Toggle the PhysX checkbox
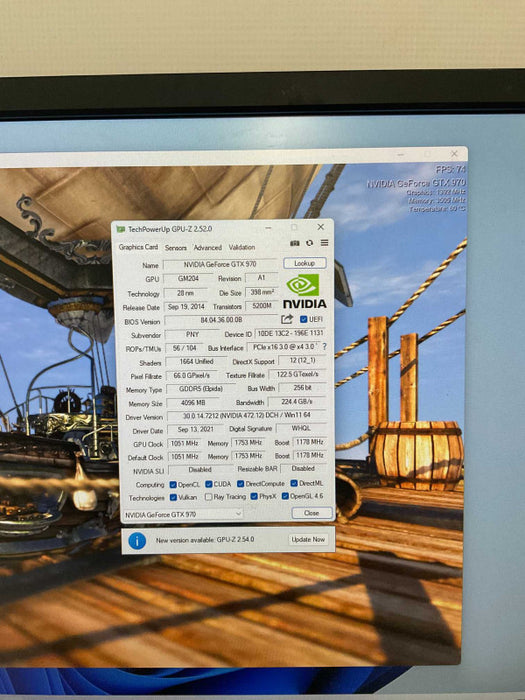 (x=254, y=496)
